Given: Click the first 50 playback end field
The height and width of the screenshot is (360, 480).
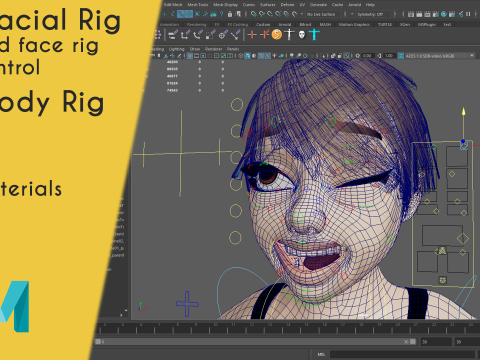Looking at the screenshot, I should point(436,342).
